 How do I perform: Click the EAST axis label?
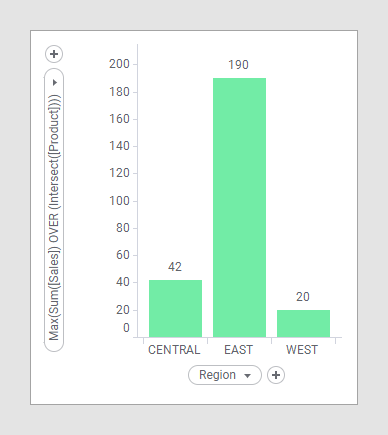(x=238, y=350)
